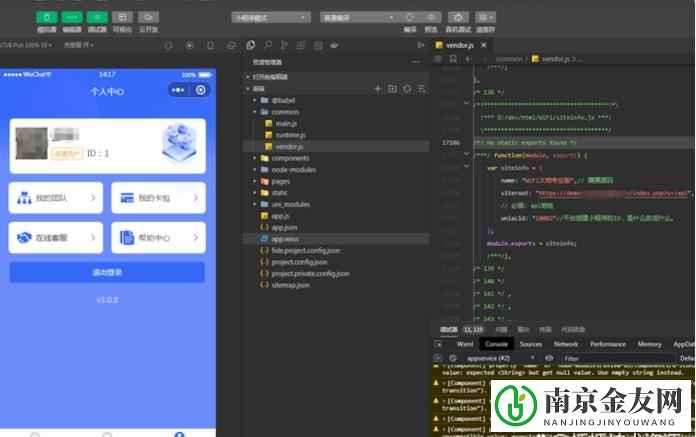This screenshot has height=437, width=696.
Task: Switch to the Console tab
Action: [496, 343]
